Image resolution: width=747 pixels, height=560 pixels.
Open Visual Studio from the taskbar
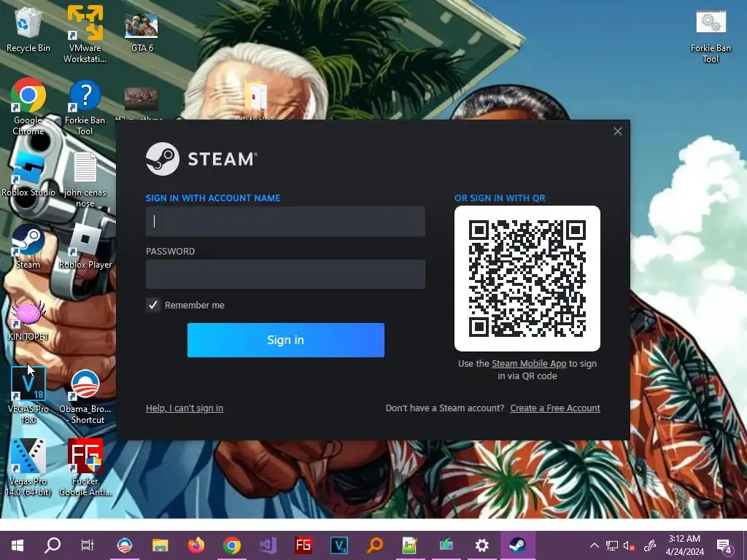click(x=267, y=545)
